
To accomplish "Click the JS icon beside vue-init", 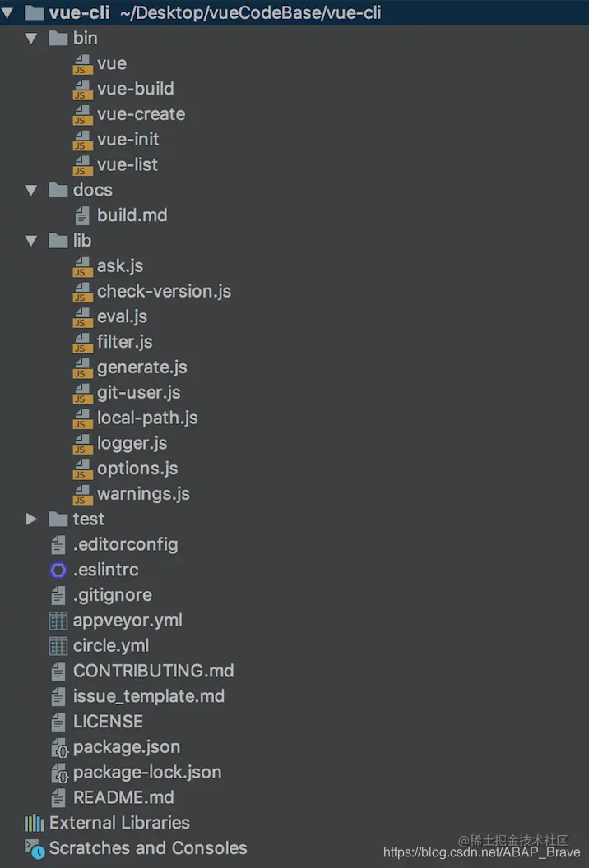I will (82, 140).
